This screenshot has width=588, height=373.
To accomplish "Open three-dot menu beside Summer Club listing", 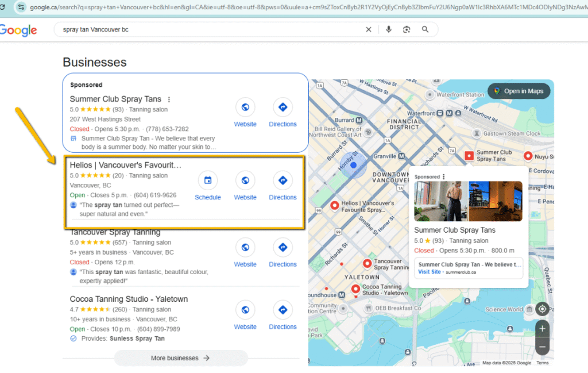I will click(169, 99).
